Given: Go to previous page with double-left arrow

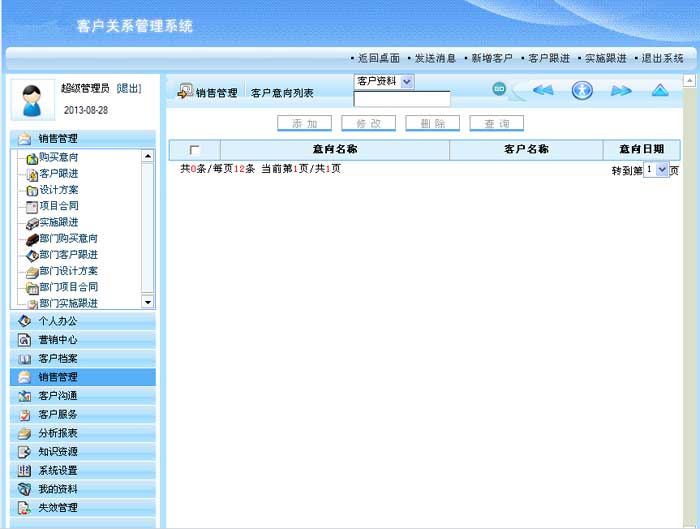Looking at the screenshot, I should (543, 91).
